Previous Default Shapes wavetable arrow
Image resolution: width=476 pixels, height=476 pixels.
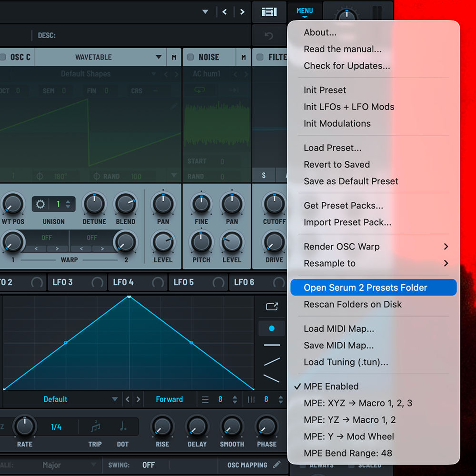point(166,74)
